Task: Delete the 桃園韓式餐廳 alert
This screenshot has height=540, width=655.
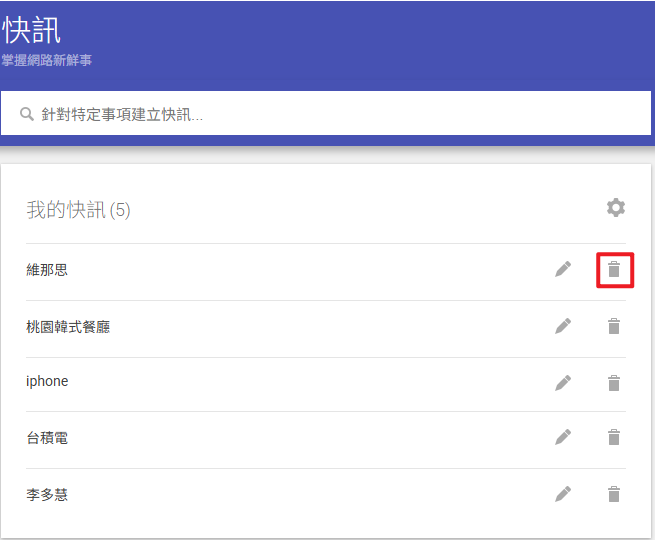Action: point(614,326)
